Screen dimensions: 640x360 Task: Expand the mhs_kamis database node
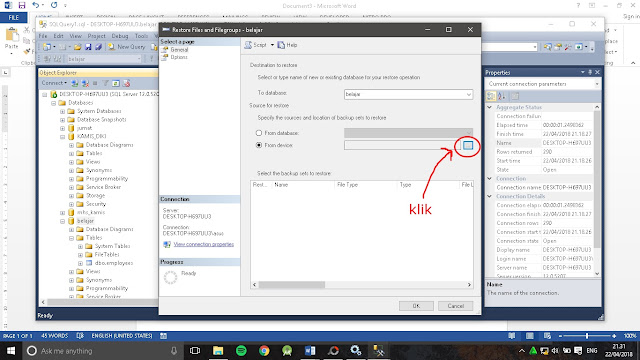pos(62,213)
